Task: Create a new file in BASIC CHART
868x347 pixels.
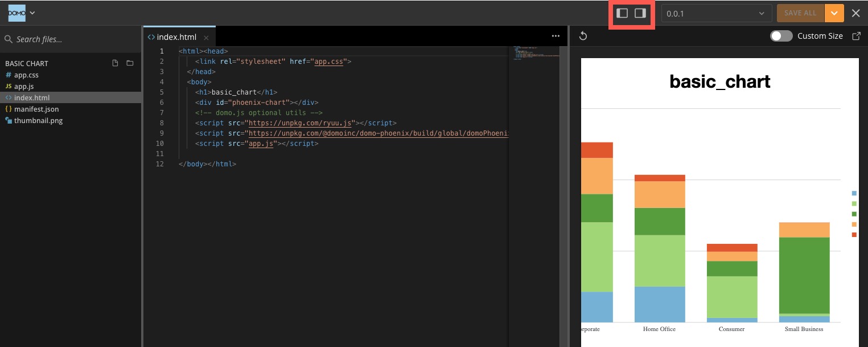Action: [x=116, y=63]
